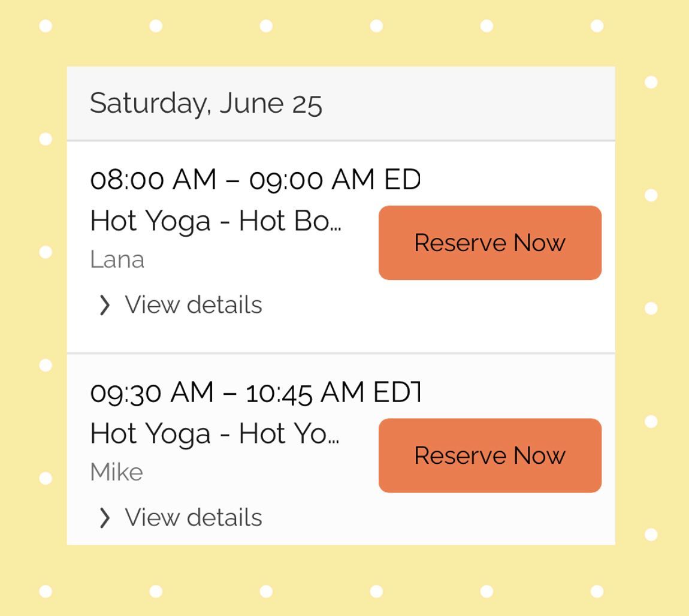This screenshot has height=616, width=689.
Task: Click the cut-off 'EDT' timezone on second class
Action: coord(397,392)
